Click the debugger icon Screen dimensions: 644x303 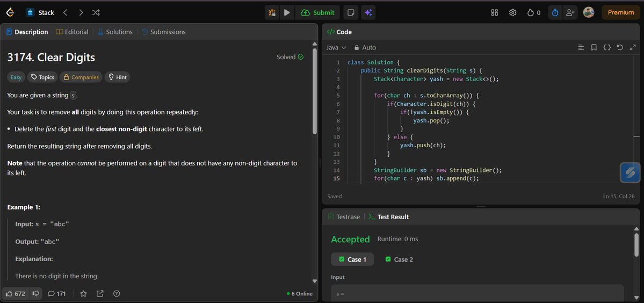click(272, 13)
